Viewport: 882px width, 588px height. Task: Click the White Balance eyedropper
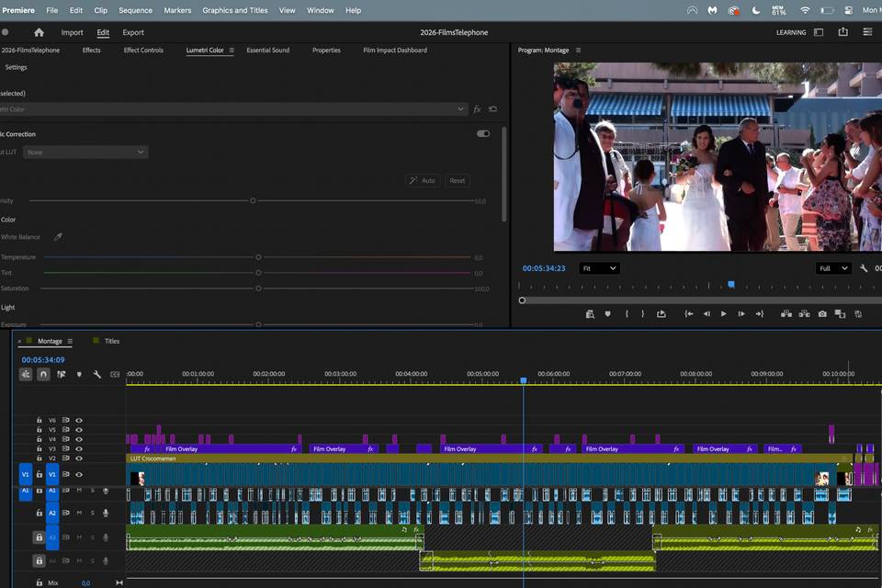(58, 237)
